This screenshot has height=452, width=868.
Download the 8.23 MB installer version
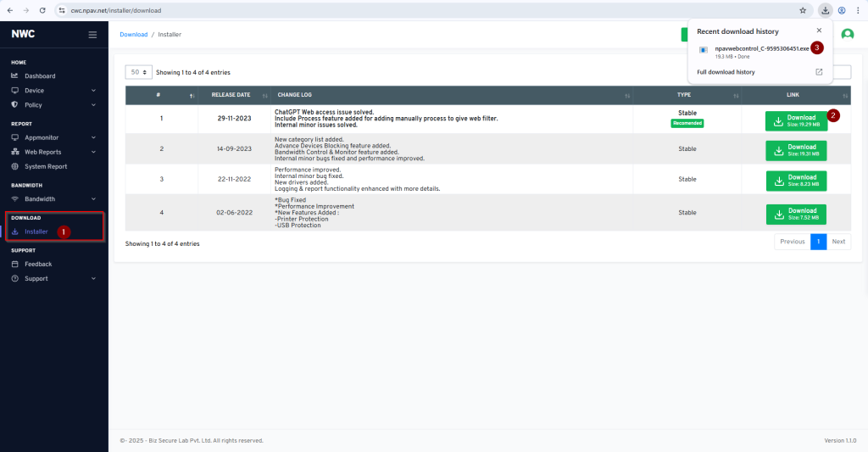[795, 181]
